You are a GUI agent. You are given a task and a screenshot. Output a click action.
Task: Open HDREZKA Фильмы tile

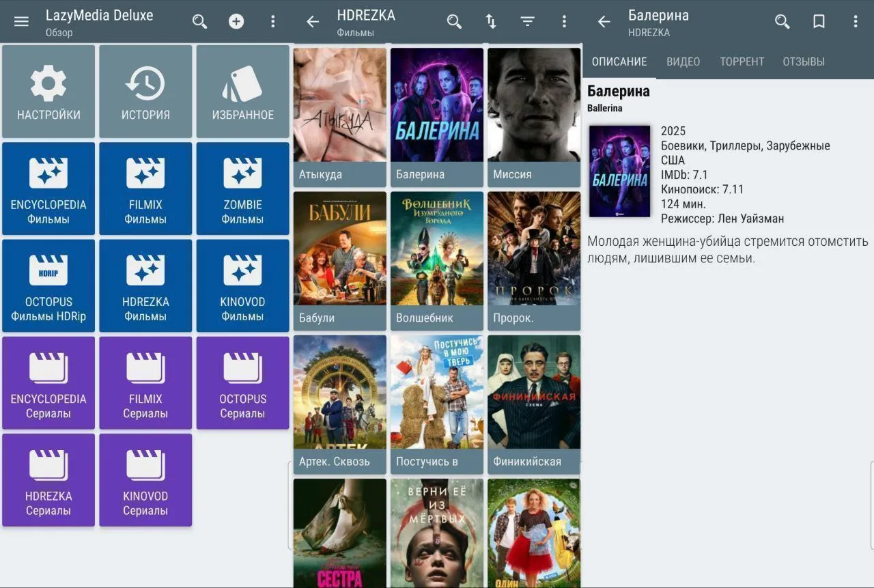click(x=145, y=285)
